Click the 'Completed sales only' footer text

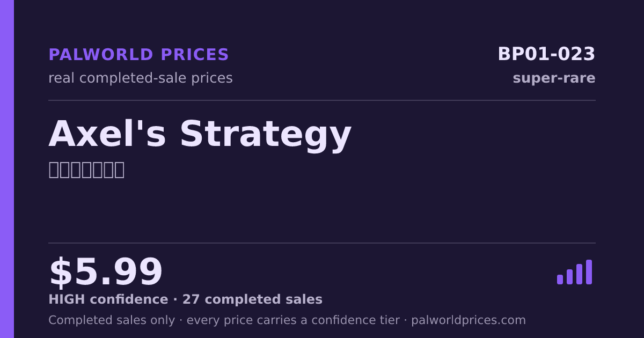click(112, 320)
